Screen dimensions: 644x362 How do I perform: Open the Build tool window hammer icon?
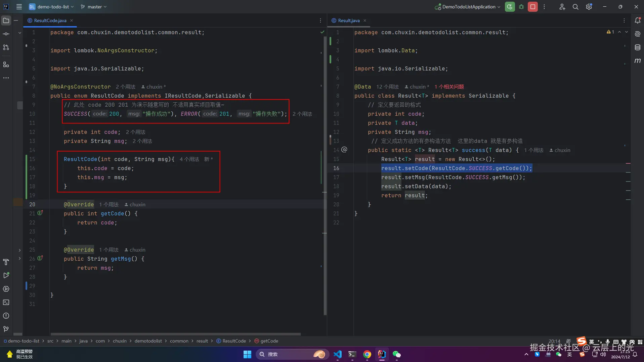pyautogui.click(x=6, y=262)
